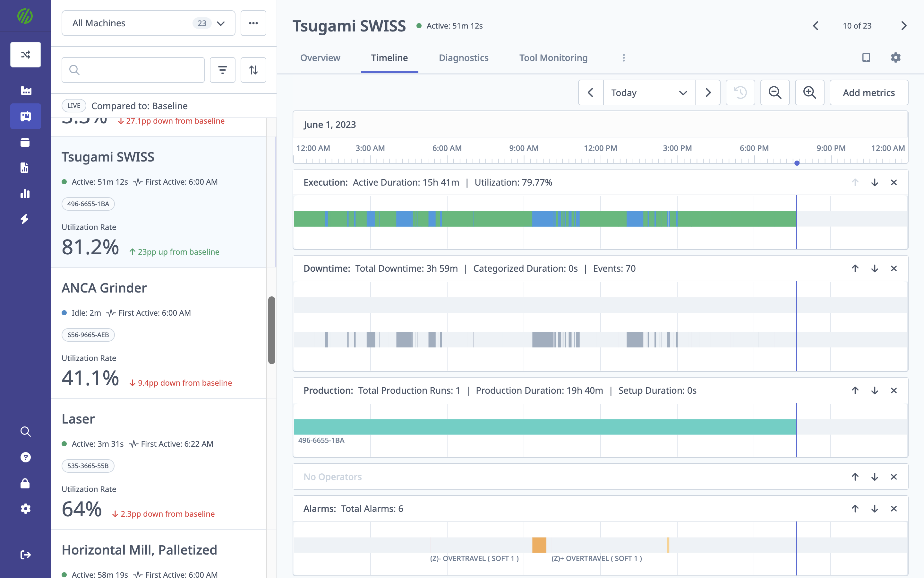The height and width of the screenshot is (578, 924).
Task: Remove the Execution metric
Action: click(x=894, y=182)
